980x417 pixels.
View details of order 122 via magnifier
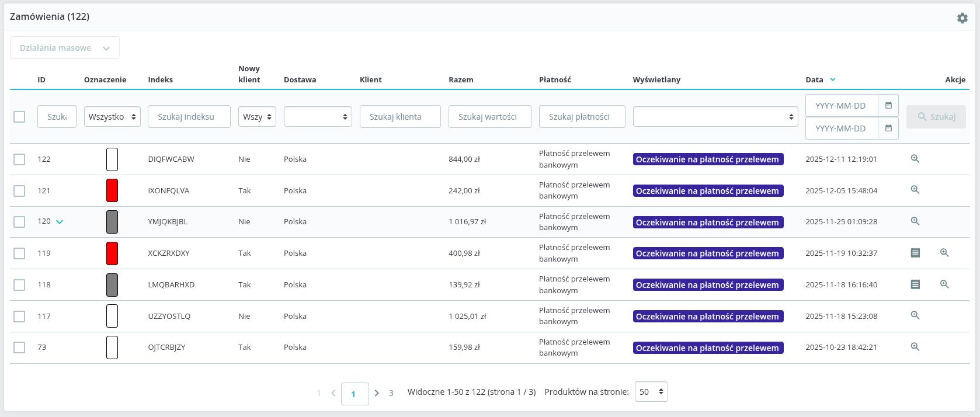915,159
